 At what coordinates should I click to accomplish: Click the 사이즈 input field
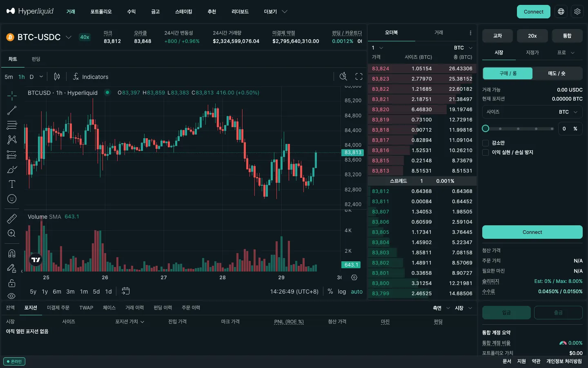click(532, 112)
